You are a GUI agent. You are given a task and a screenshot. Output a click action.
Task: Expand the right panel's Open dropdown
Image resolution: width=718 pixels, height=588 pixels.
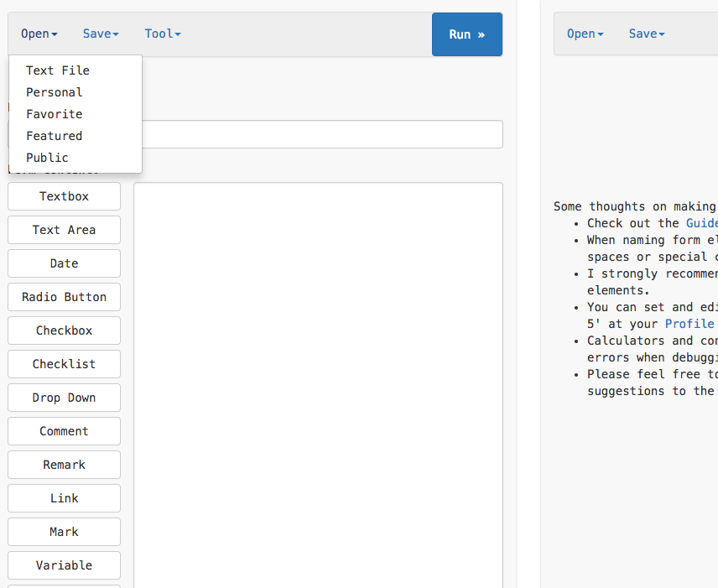point(585,34)
